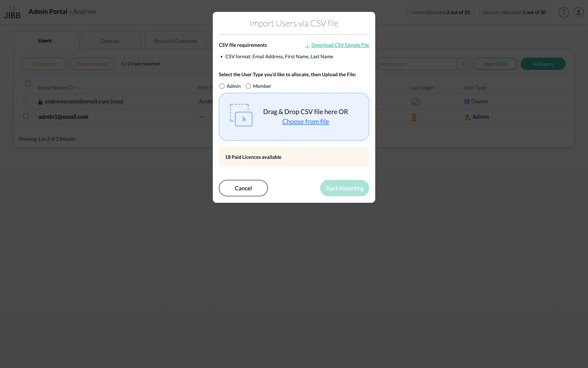Click the User Type column header

475,88
